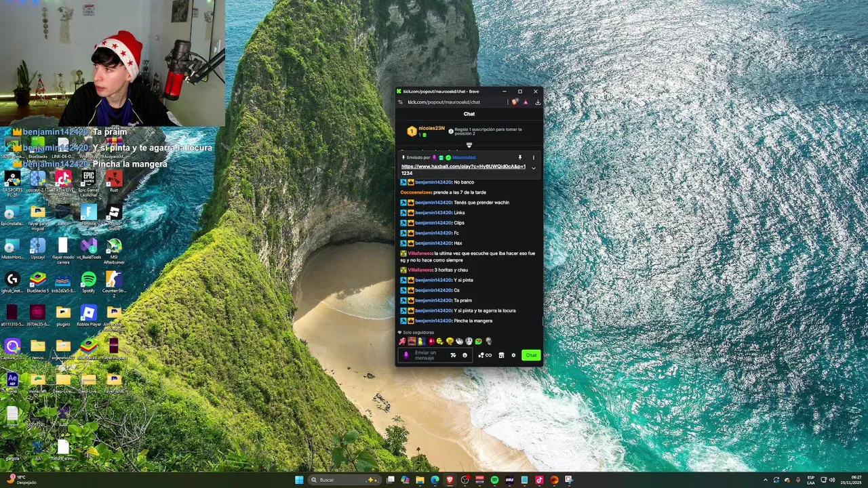The image size is (868, 488).
Task: Open TikTok LIVE Studio from the taskbar
Action: 539,480
